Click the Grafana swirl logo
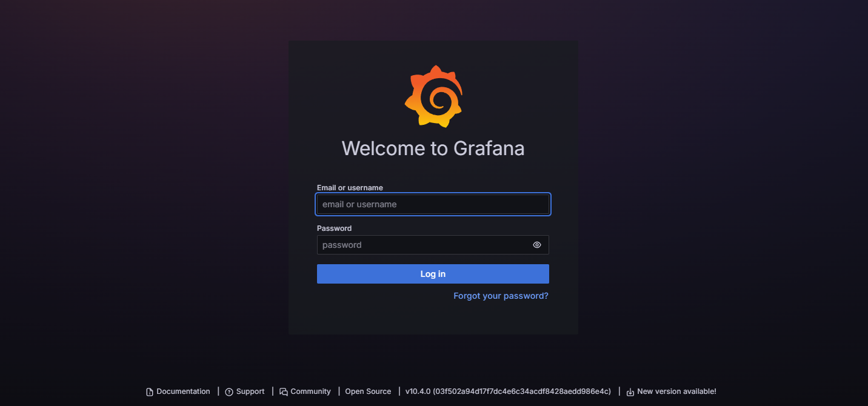This screenshot has width=868, height=406. (433, 96)
